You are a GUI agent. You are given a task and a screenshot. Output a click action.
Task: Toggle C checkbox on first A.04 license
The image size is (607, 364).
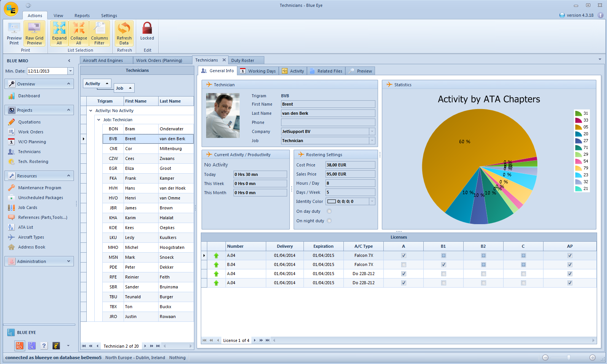(x=523, y=255)
